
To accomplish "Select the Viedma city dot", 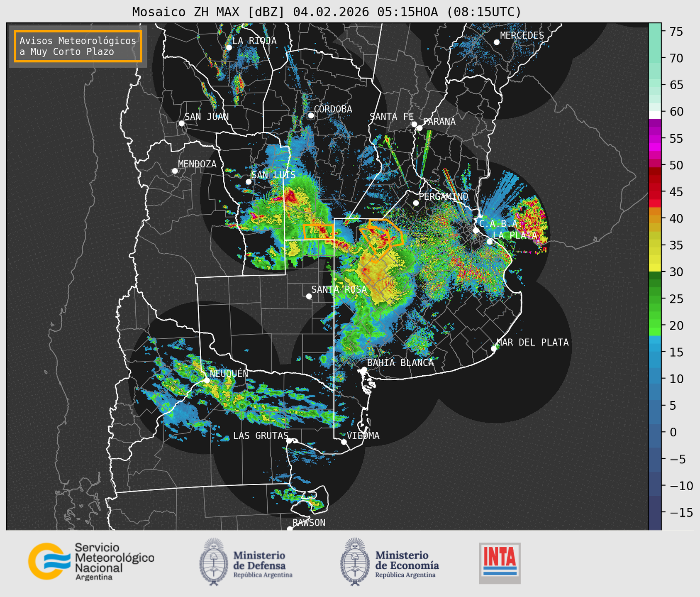I will (344, 442).
